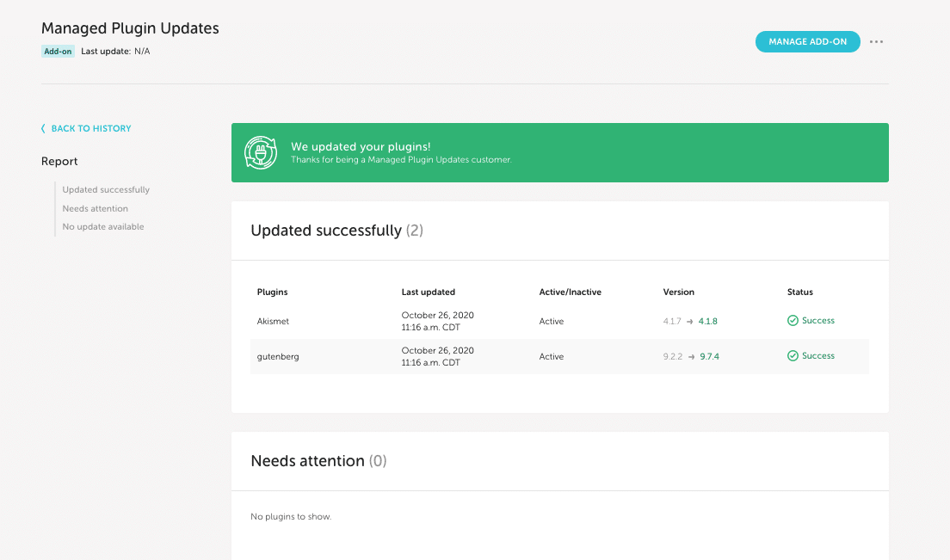
Task: Select No update available in Report sidebar
Action: [x=103, y=227]
